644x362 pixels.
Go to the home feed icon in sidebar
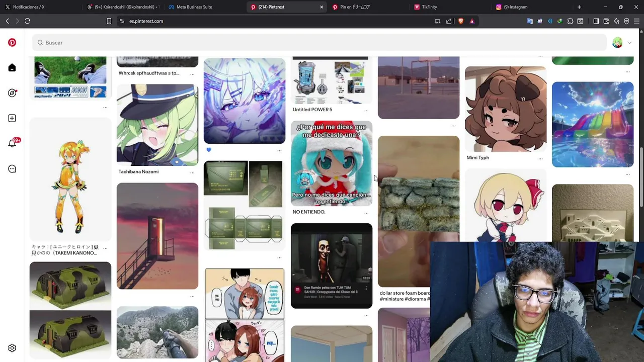[x=12, y=68]
